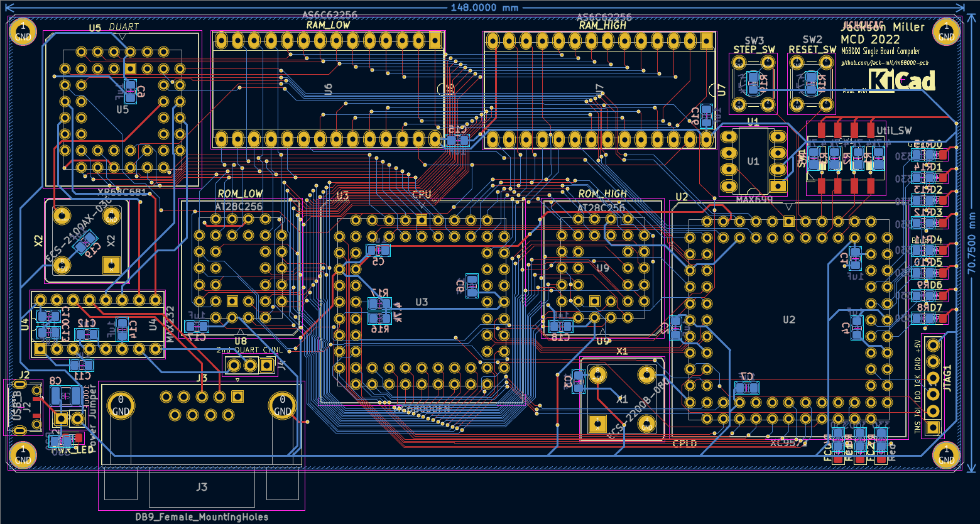The width and height of the screenshot is (980, 524).
Task: Click the XR68C681 value label
Action: pyautogui.click(x=122, y=192)
